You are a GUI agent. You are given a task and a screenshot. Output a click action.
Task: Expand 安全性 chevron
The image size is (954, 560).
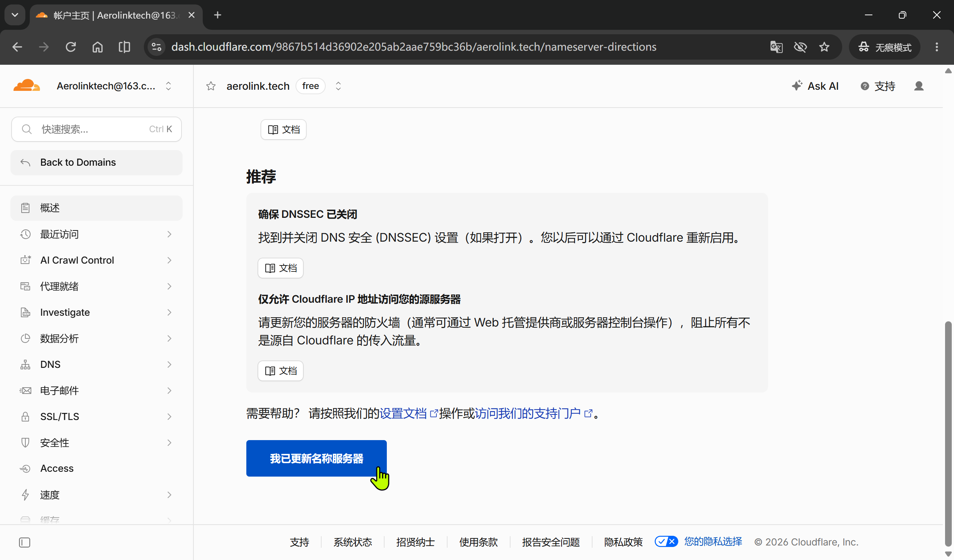[x=169, y=442]
